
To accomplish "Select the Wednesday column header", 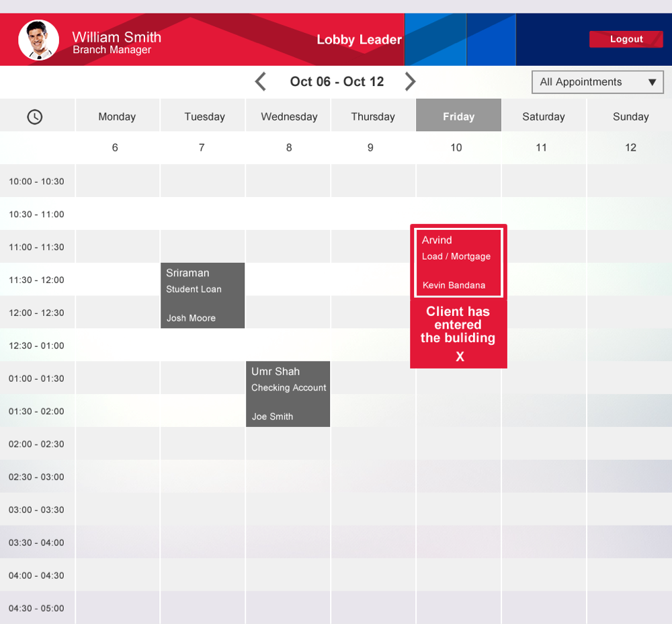I will [289, 116].
